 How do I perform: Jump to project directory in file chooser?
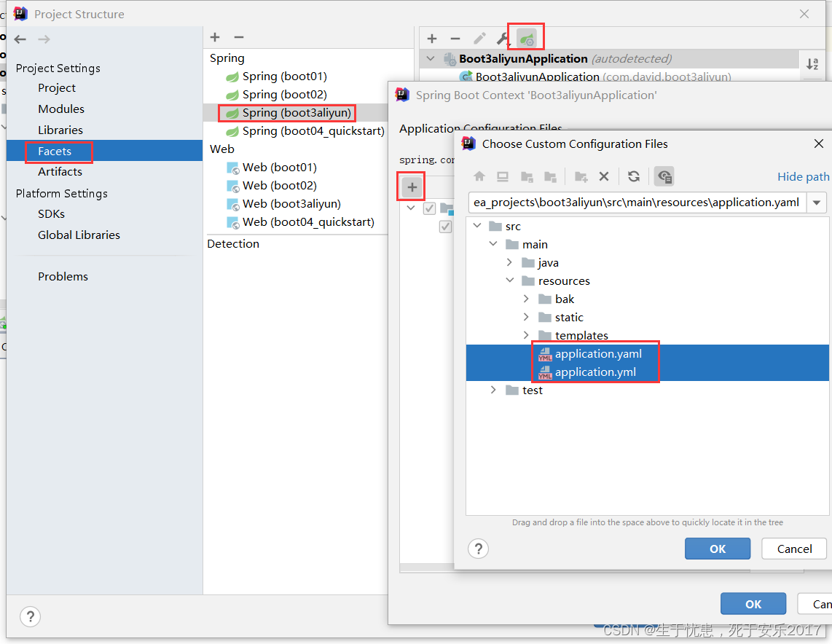(x=527, y=176)
